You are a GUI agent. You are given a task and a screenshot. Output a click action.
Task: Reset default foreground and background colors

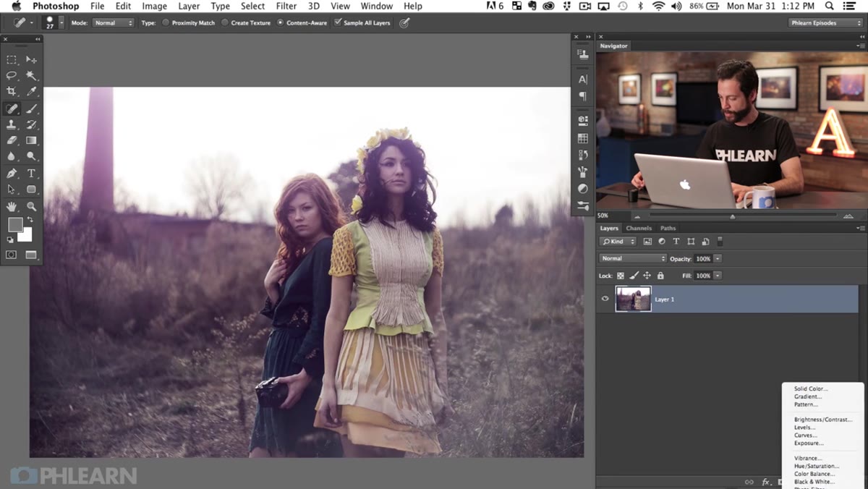[x=10, y=239]
